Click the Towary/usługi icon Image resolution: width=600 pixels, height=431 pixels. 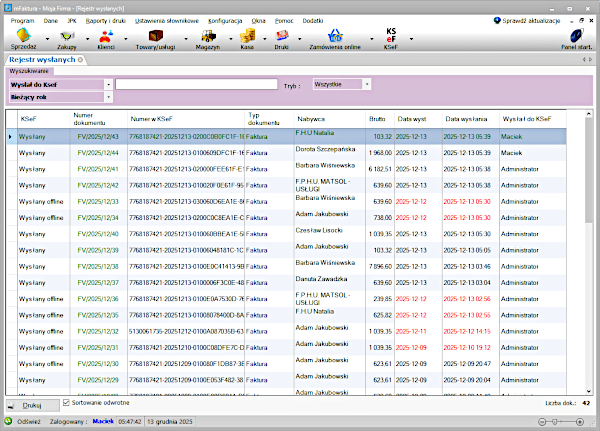click(156, 37)
